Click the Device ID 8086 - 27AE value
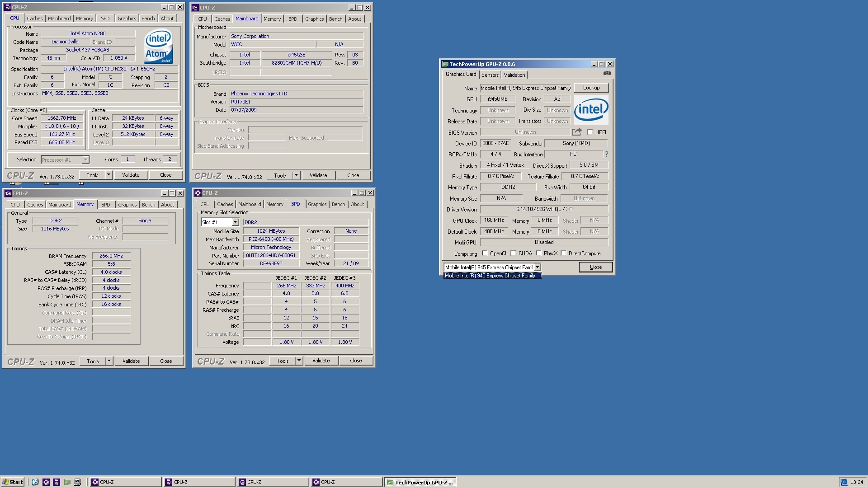This screenshot has width=868, height=488. click(x=495, y=143)
